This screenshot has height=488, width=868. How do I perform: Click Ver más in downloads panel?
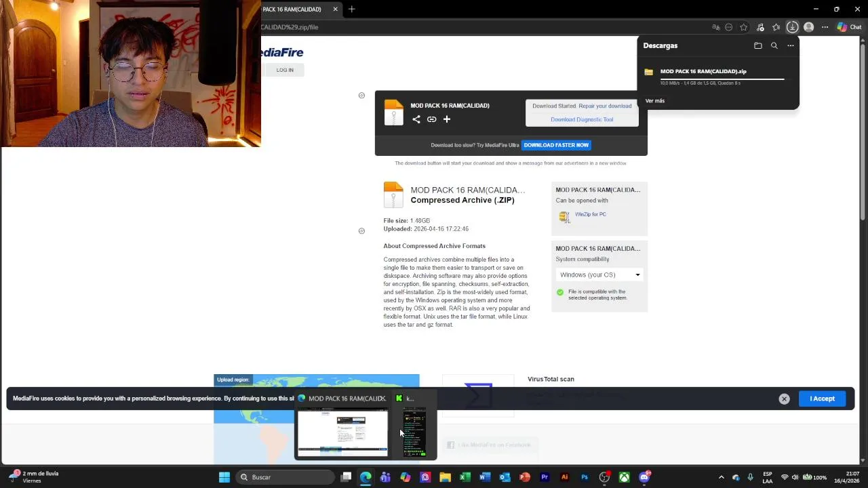(x=655, y=100)
